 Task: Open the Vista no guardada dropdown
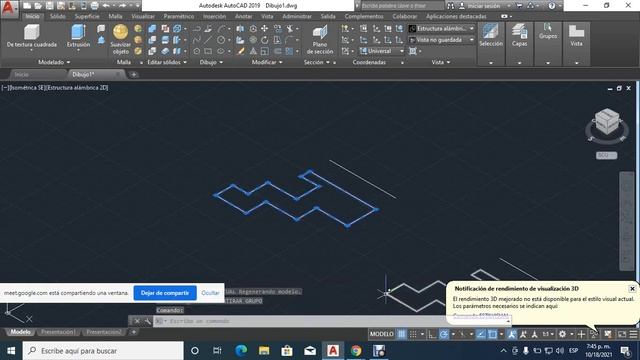tap(442, 40)
